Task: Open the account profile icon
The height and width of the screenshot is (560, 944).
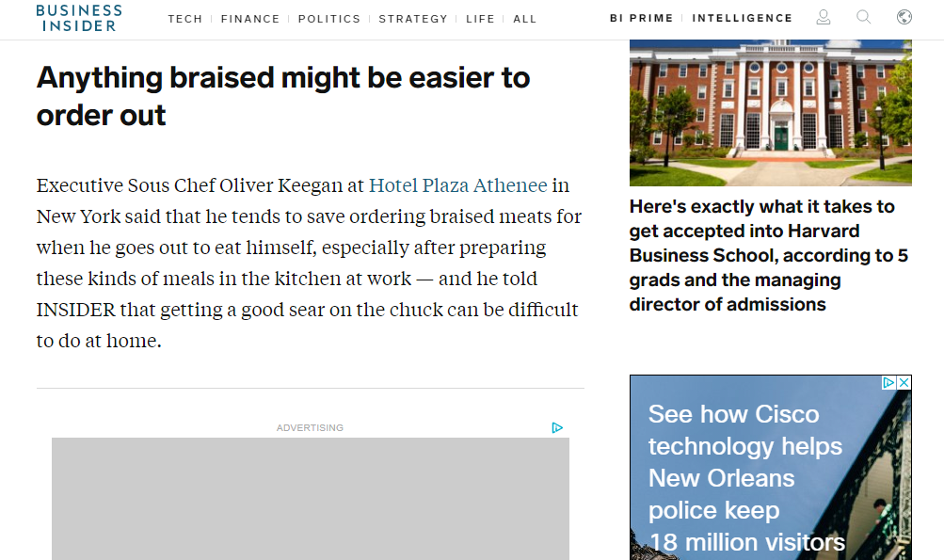Action: [823, 18]
